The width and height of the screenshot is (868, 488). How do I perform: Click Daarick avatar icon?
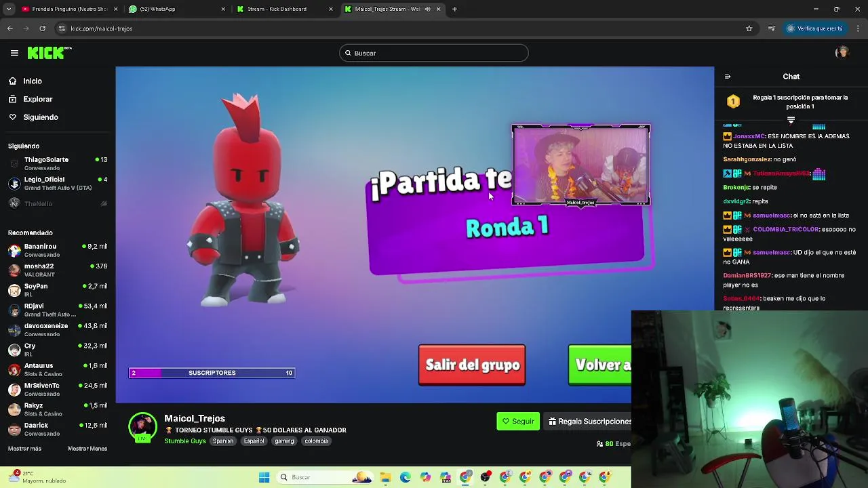click(x=14, y=430)
